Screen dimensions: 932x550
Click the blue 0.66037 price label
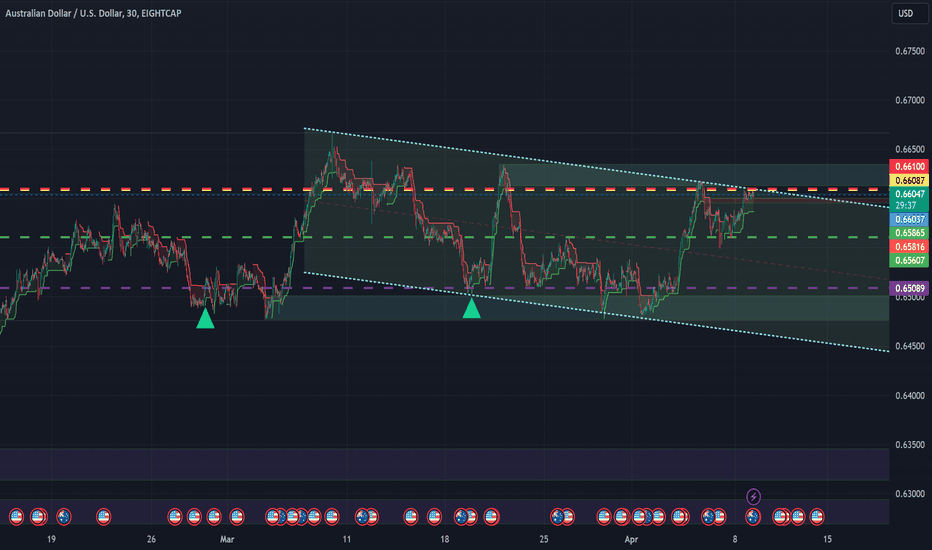[x=909, y=219]
